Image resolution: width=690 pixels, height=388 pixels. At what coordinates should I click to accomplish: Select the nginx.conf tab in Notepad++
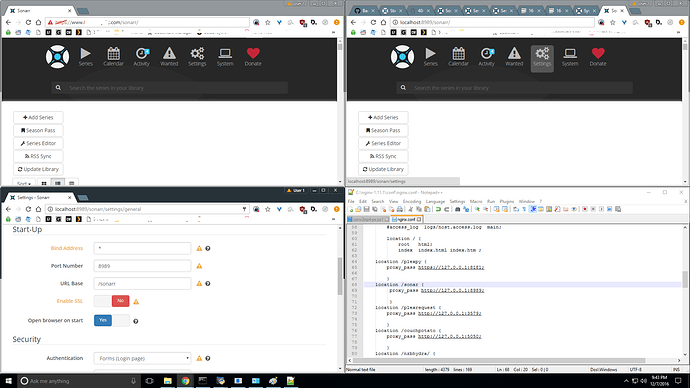pyautogui.click(x=407, y=219)
